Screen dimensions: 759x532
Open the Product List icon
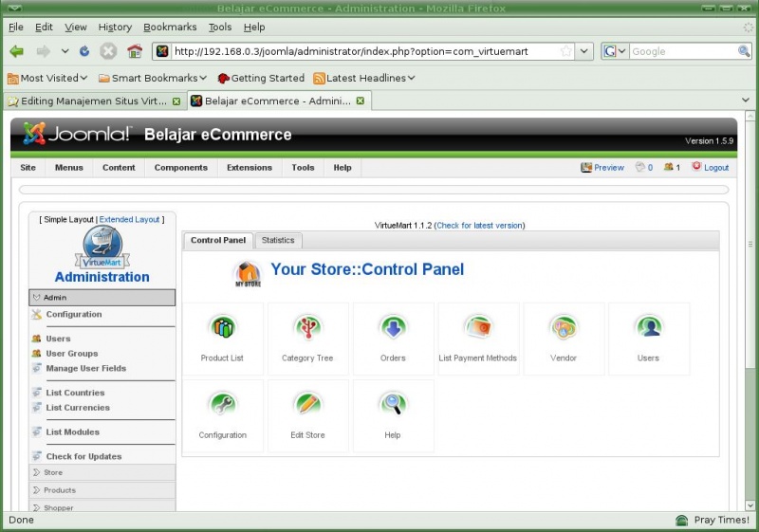[x=223, y=328]
